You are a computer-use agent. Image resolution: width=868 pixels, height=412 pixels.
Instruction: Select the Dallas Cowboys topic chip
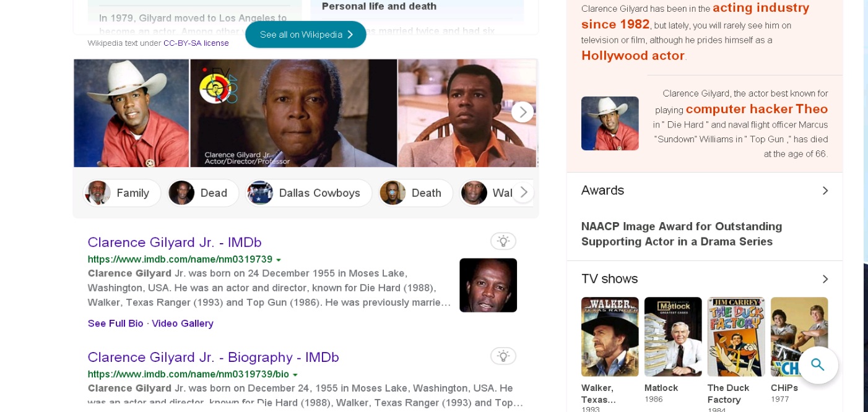308,193
